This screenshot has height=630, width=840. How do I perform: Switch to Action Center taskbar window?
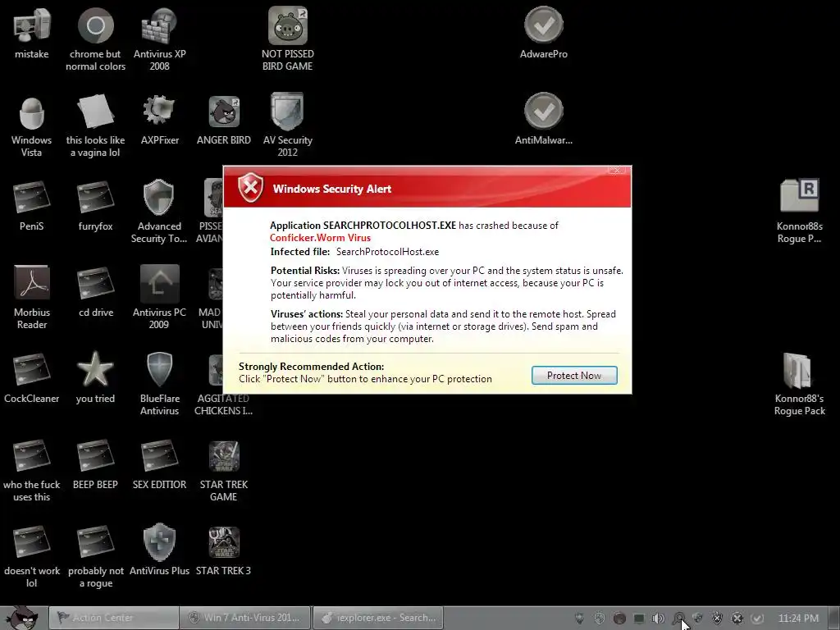pos(113,618)
